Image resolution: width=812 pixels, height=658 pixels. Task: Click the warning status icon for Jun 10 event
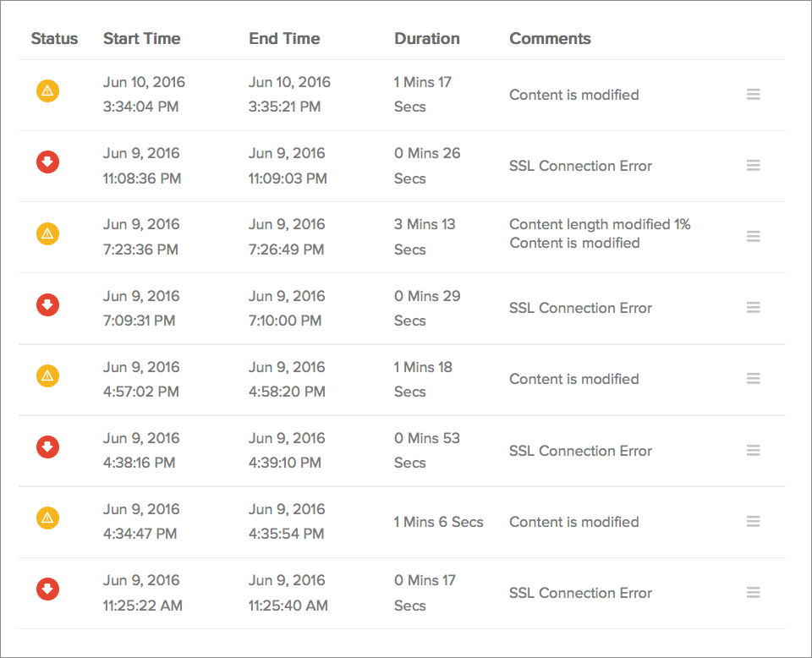47,91
